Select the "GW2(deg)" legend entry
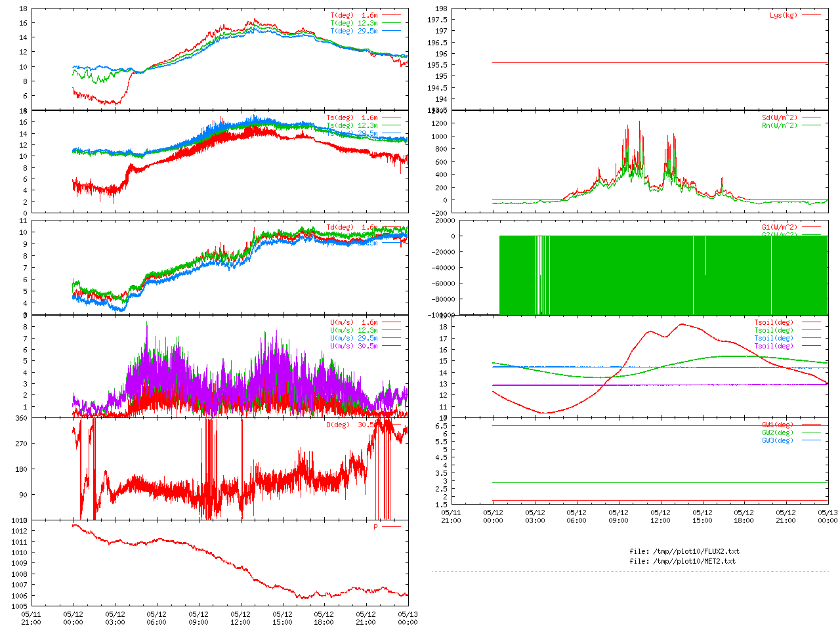The height and width of the screenshot is (630, 840). (778, 432)
